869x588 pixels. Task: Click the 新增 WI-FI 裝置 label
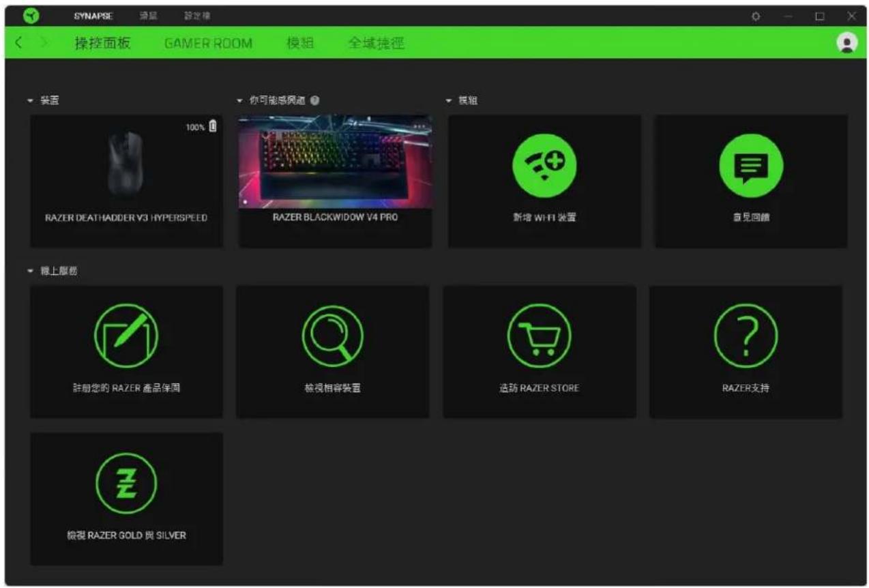click(x=544, y=218)
